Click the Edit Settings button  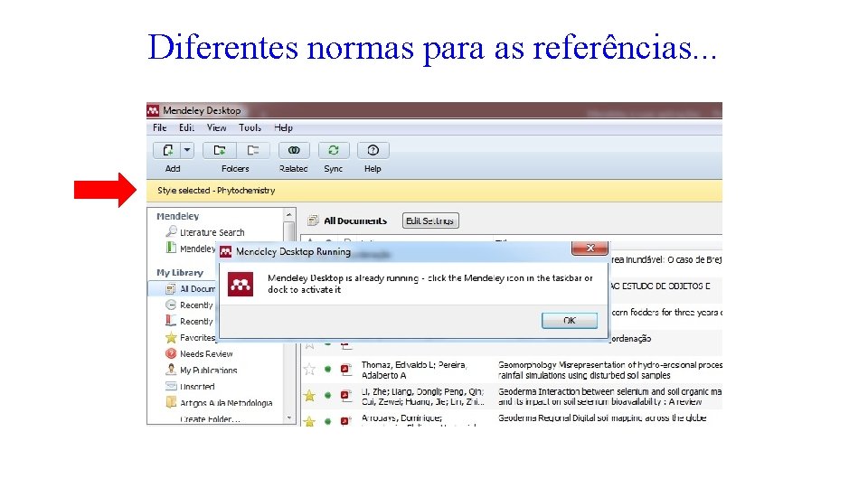(x=430, y=221)
